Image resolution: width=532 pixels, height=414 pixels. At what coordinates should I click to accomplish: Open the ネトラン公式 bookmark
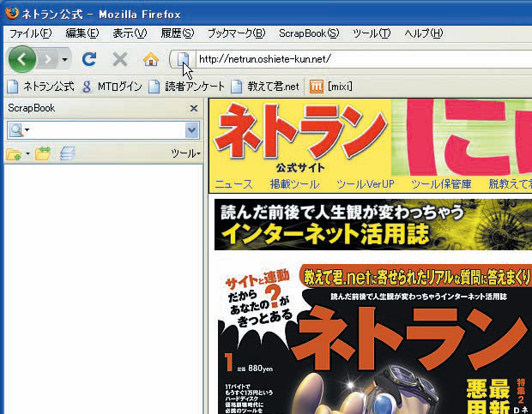click(x=40, y=87)
